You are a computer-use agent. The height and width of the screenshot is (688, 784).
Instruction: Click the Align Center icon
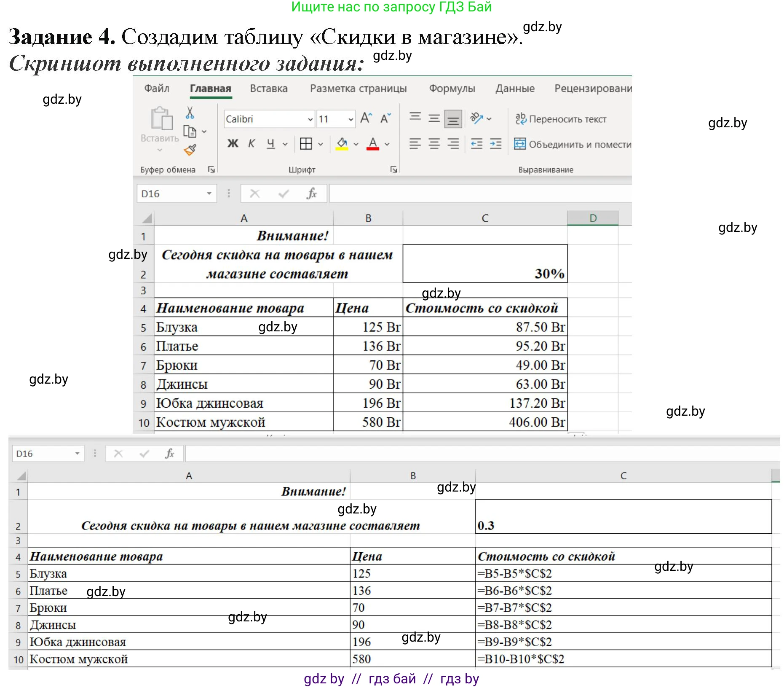pyautogui.click(x=433, y=144)
